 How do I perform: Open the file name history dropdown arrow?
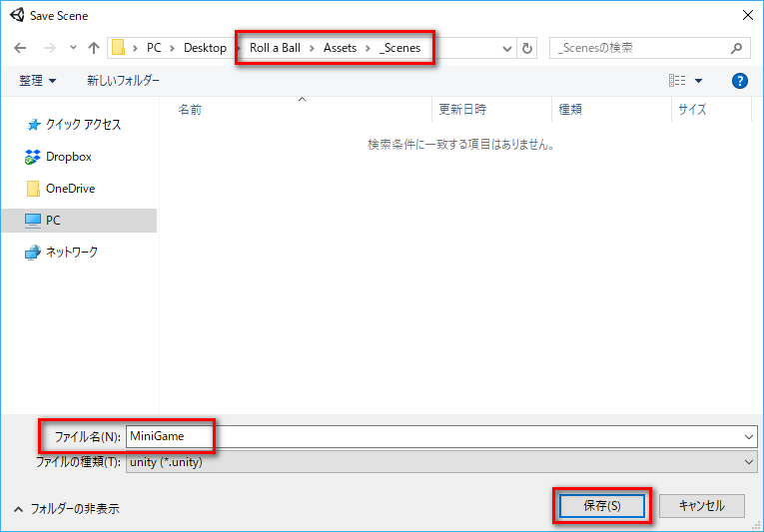(749, 437)
